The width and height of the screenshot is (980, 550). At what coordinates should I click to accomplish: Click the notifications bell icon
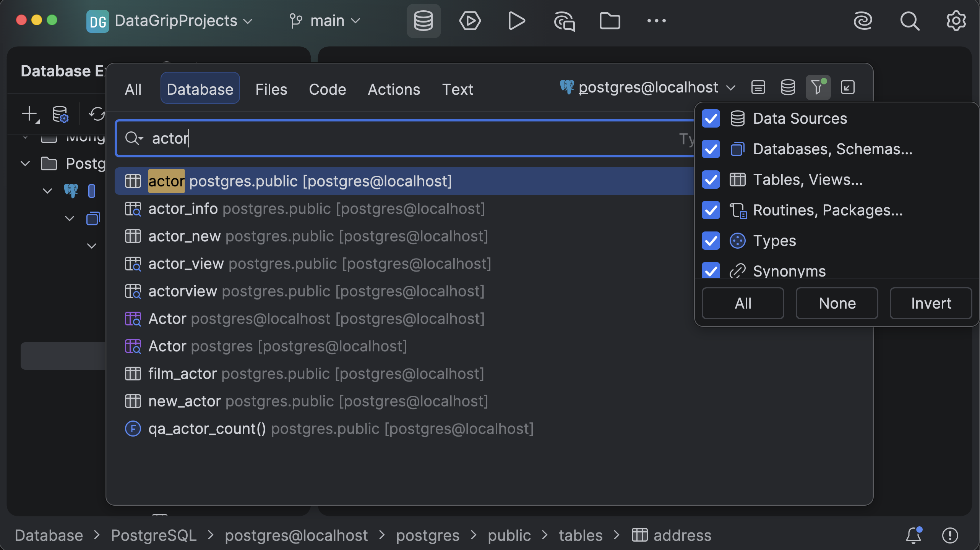(914, 535)
